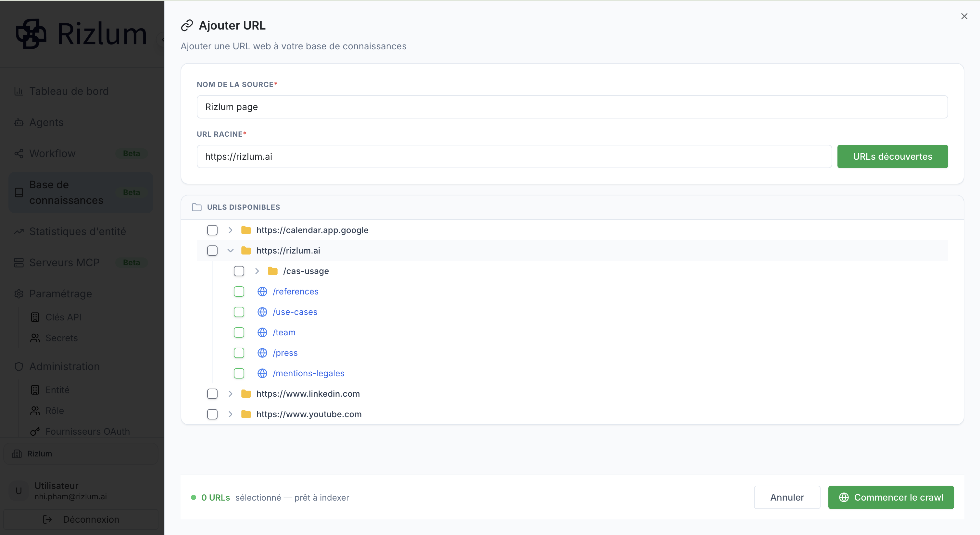Click the user avatar U icon
The height and width of the screenshot is (535, 980).
[19, 491]
